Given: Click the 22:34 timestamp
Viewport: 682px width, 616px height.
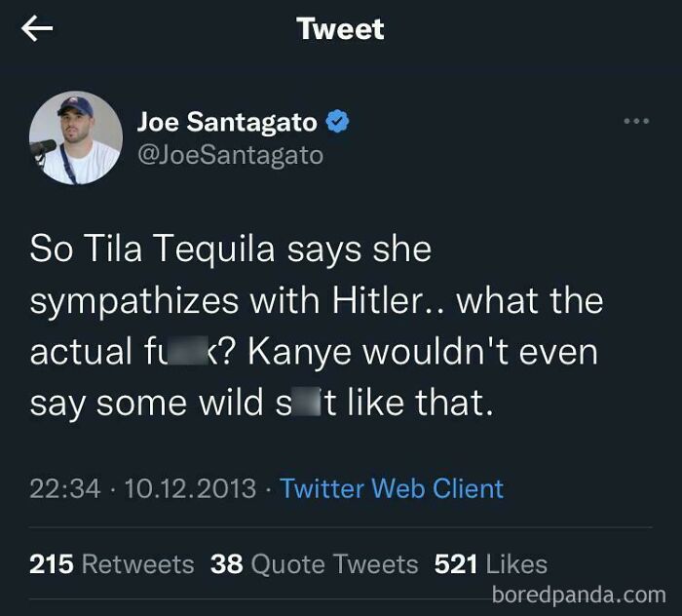Looking at the screenshot, I should point(65,488).
